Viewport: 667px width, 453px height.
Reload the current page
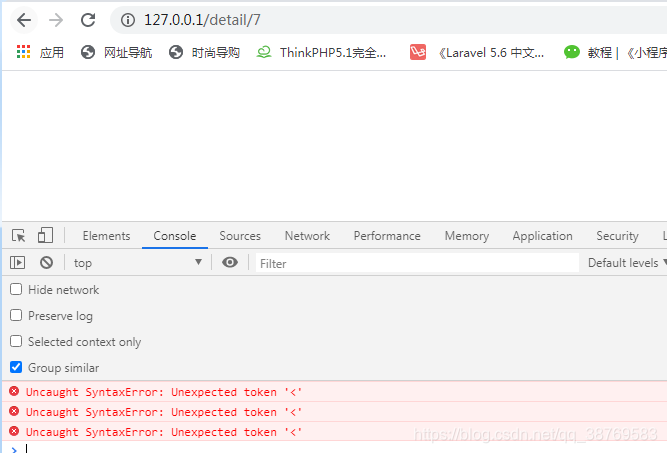(88, 20)
